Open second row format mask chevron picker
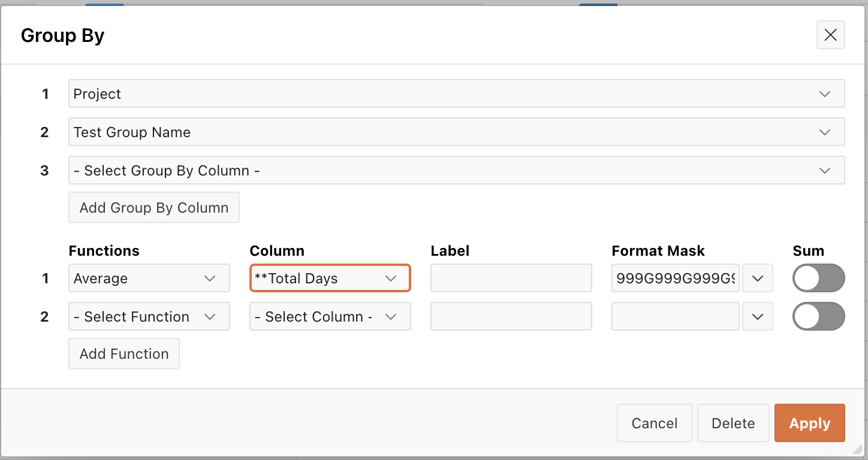Screen dimensions: 868x460 [758, 317]
